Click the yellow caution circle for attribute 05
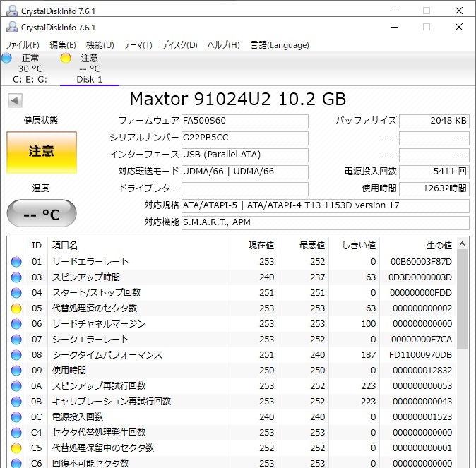This screenshot has height=468, width=476. click(16, 308)
